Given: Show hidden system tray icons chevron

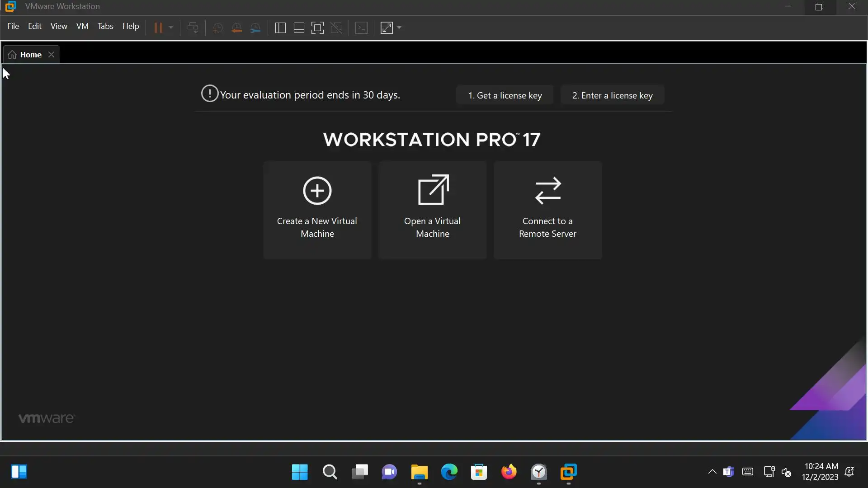Looking at the screenshot, I should tap(712, 472).
